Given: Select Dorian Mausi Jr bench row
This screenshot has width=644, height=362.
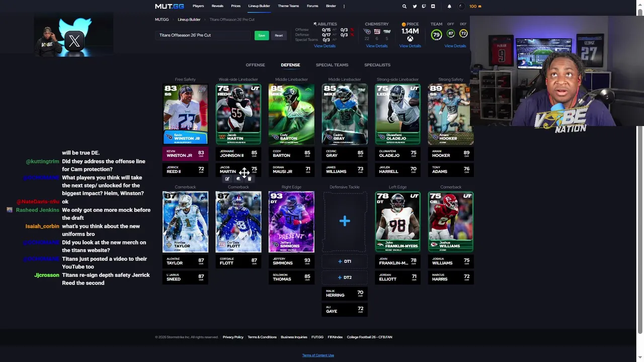Looking at the screenshot, I should 291,170.
